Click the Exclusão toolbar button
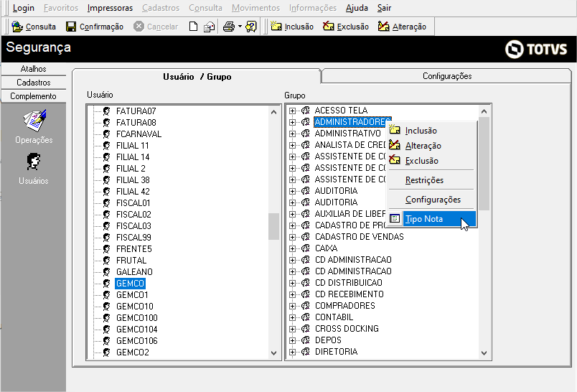Image resolution: width=577 pixels, height=392 pixels. (345, 27)
